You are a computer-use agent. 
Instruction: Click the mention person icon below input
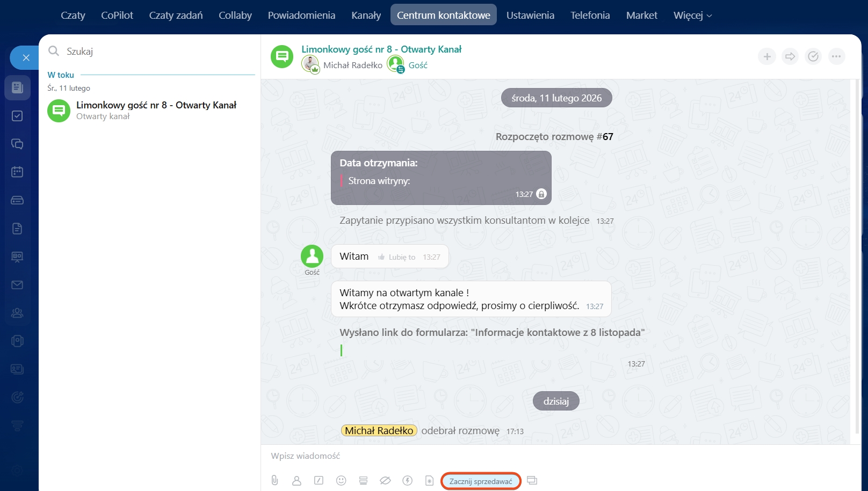tap(296, 480)
